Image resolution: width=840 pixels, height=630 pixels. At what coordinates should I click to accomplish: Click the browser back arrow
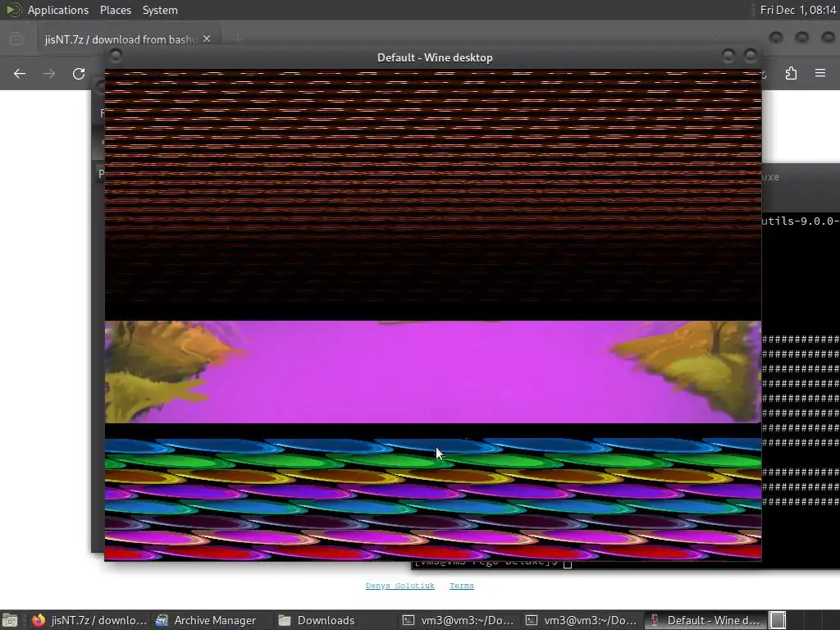tap(20, 73)
